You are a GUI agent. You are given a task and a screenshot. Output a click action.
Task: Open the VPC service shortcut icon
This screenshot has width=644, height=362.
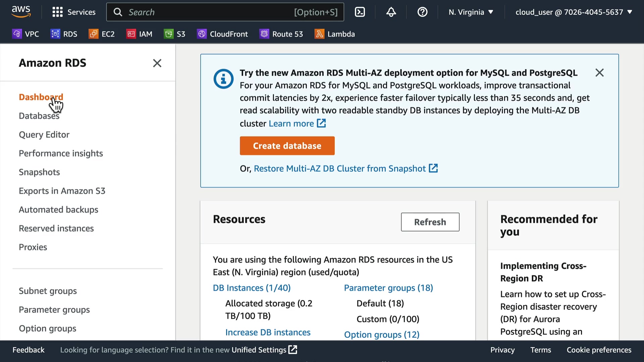click(x=17, y=34)
